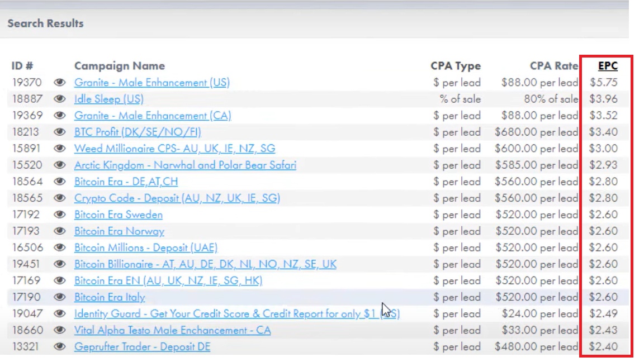Open Bitcoin Millions - Deposit (UAE) link
The height and width of the screenshot is (362, 644).
point(146,247)
